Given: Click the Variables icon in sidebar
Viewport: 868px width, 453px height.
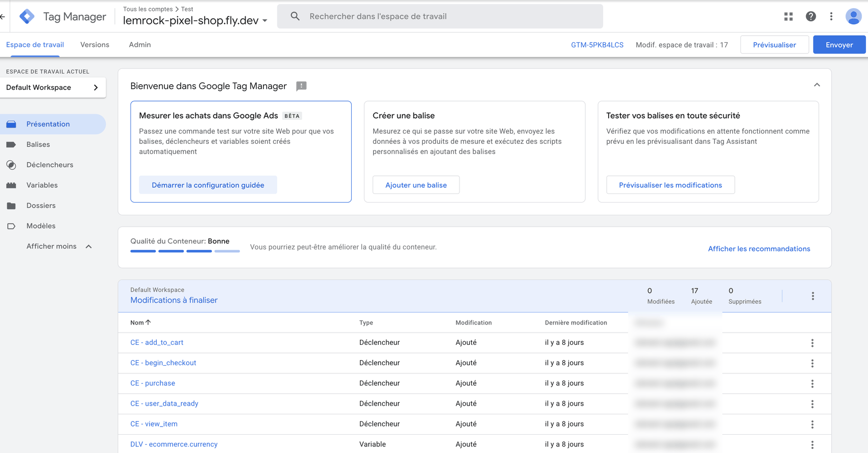Looking at the screenshot, I should [x=11, y=185].
